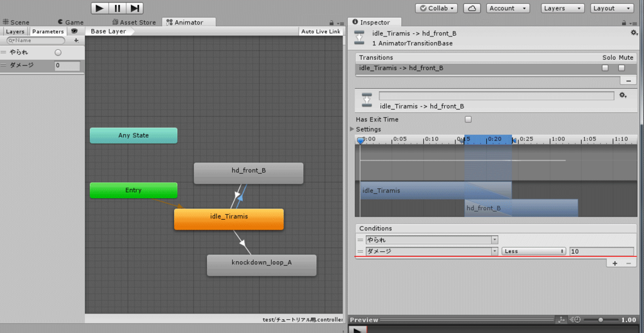Image resolution: width=644 pixels, height=333 pixels.
Task: Click the Pause button in the toolbar
Action: [118, 8]
